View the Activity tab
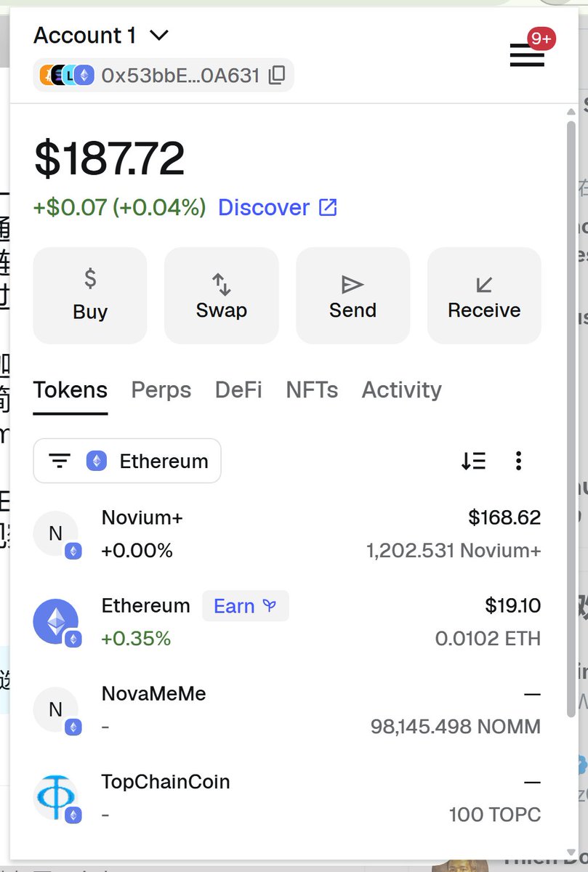This screenshot has width=588, height=872. (402, 390)
